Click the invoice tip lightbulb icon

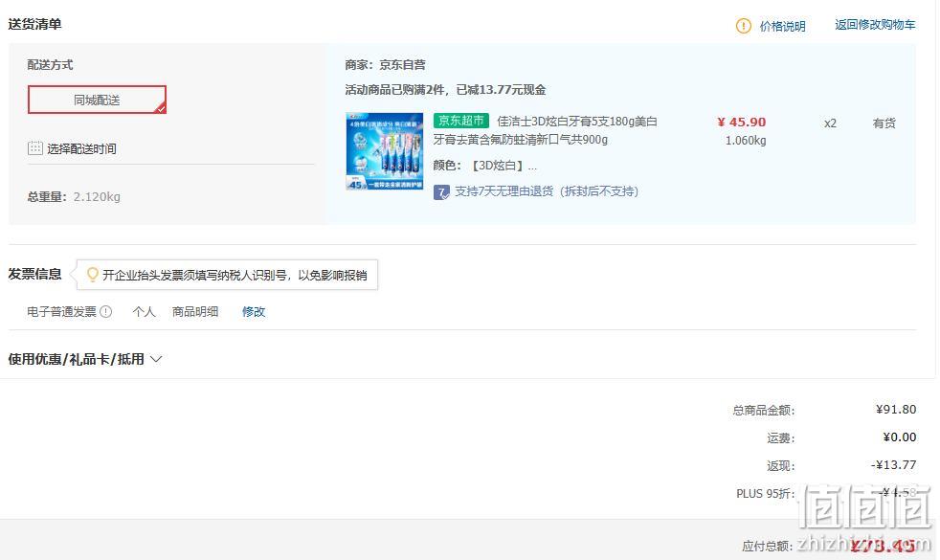point(92,275)
